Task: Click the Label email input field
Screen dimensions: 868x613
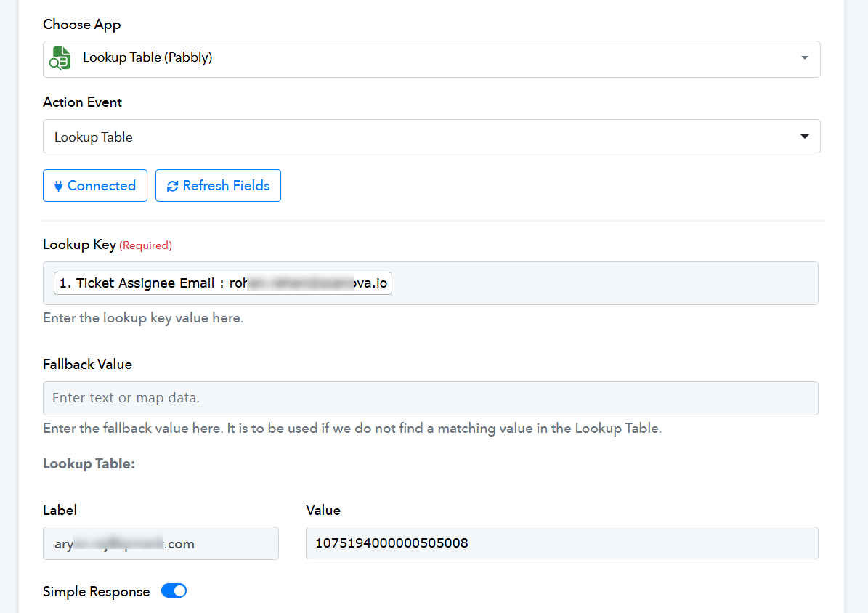Action: click(x=161, y=543)
